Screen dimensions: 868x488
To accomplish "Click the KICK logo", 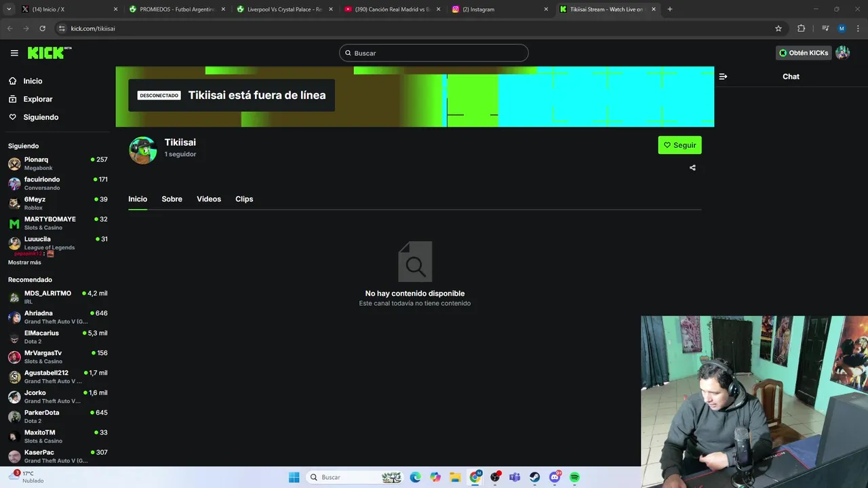I will click(49, 53).
